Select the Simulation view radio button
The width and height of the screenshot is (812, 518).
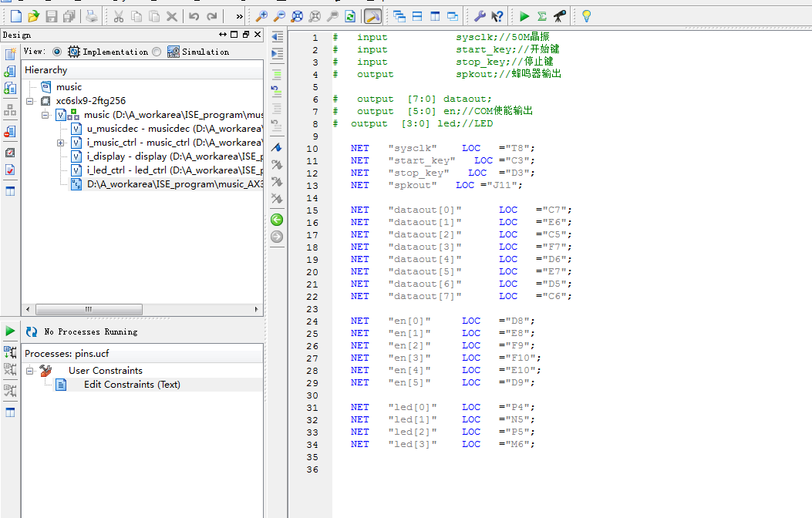pos(157,52)
